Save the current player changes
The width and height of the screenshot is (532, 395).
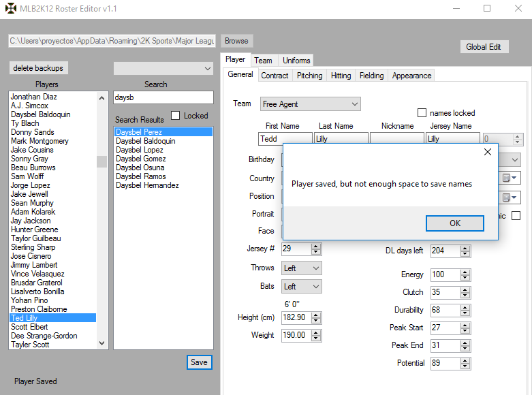(x=199, y=362)
